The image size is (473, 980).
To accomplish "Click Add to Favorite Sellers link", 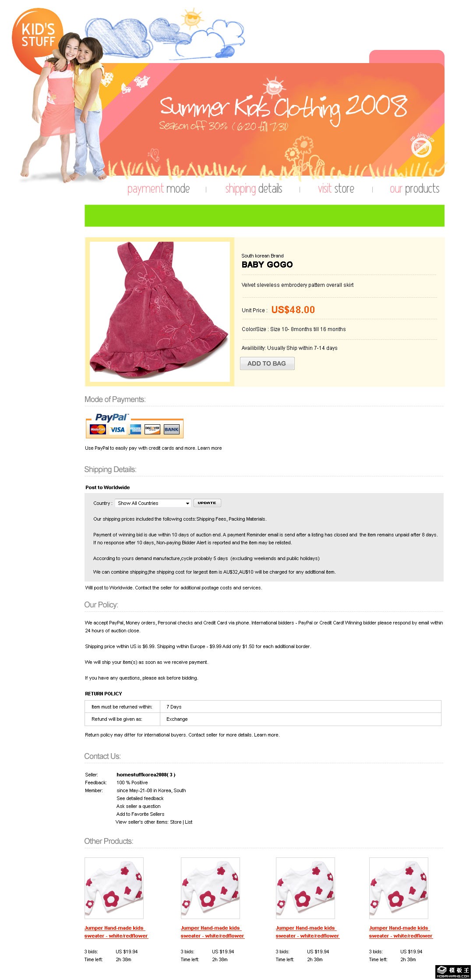I will click(x=140, y=814).
